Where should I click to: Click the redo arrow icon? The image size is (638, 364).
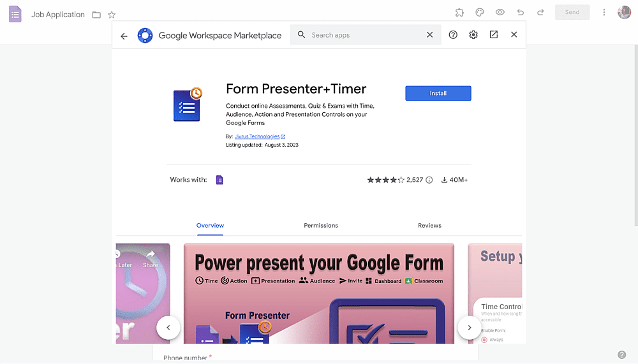[540, 12]
